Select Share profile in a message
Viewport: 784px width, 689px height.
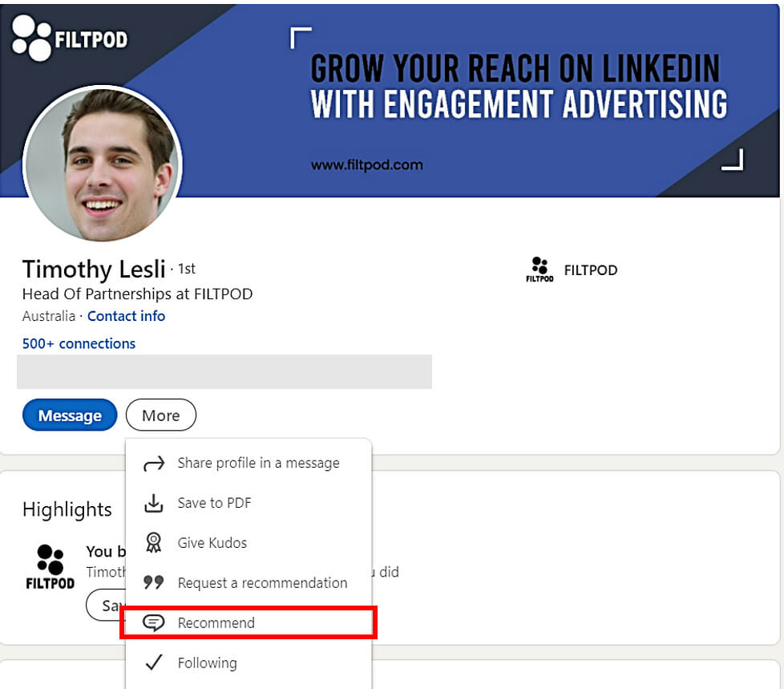(x=249, y=464)
